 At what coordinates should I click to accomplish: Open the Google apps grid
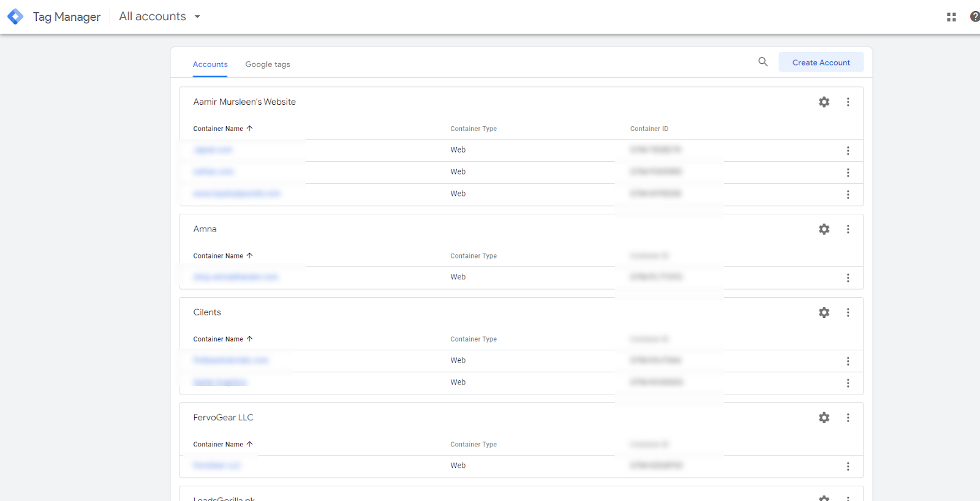(x=951, y=17)
